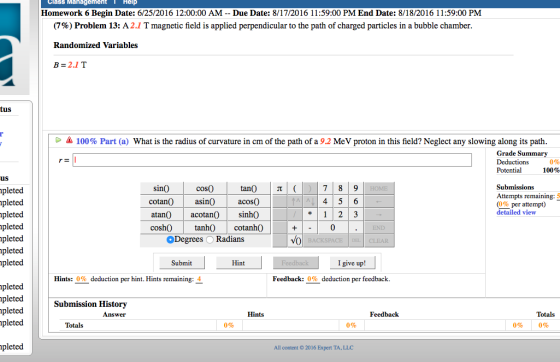Insert the square root function

(x=296, y=241)
